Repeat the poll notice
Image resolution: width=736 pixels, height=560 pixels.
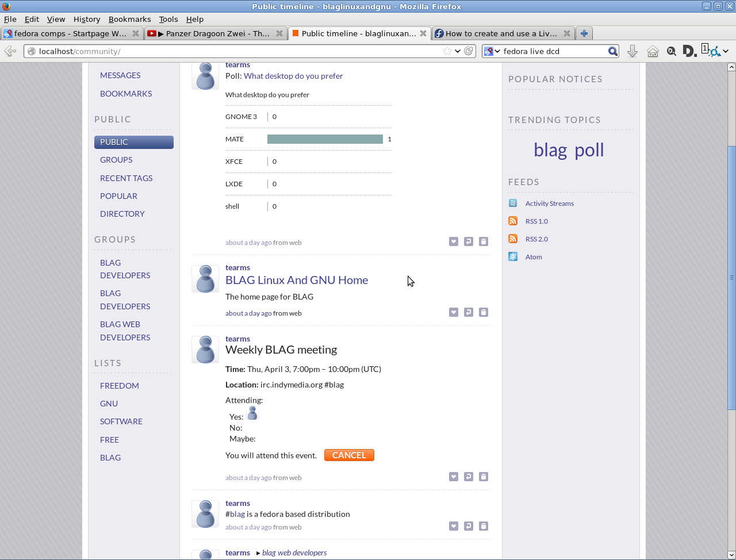coord(469,241)
